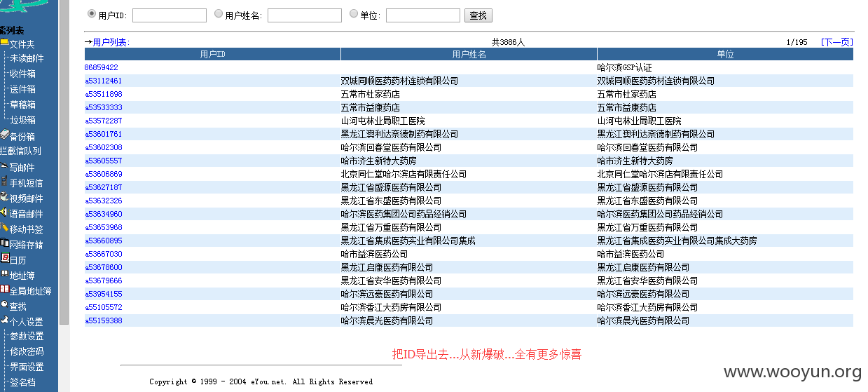Open user ID a53602308

(104, 147)
